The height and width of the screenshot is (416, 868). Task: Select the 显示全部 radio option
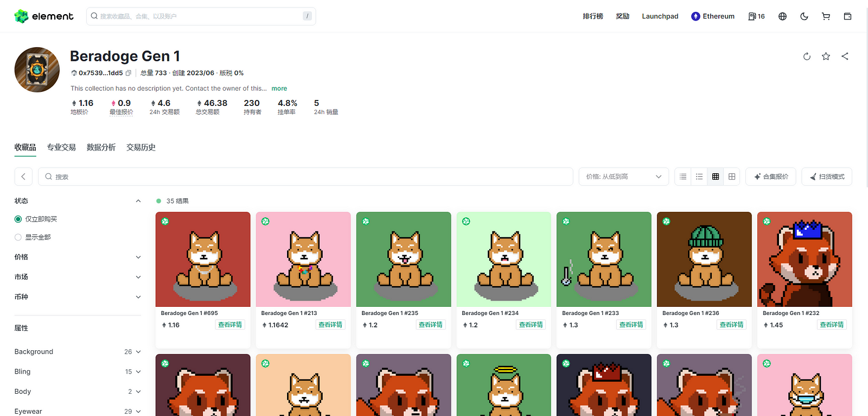(18, 237)
